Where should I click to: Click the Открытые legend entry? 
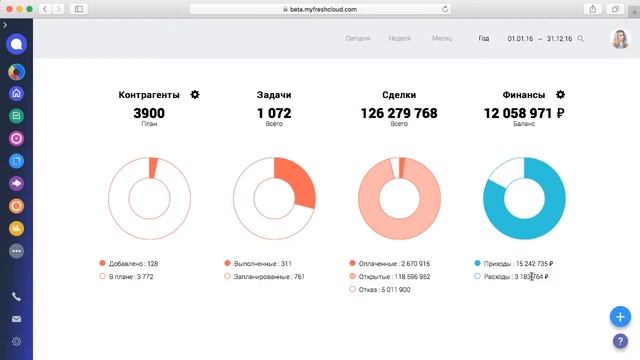click(390, 277)
